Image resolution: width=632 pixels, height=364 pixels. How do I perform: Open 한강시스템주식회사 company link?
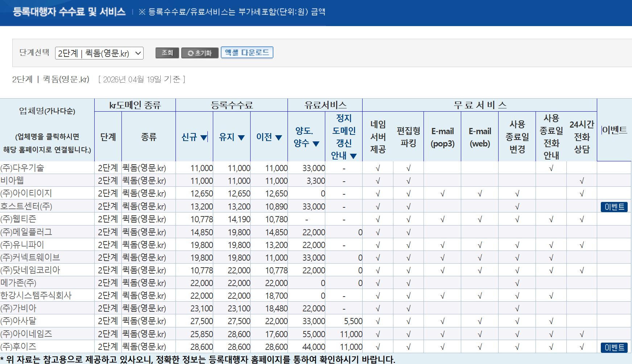coord(36,295)
